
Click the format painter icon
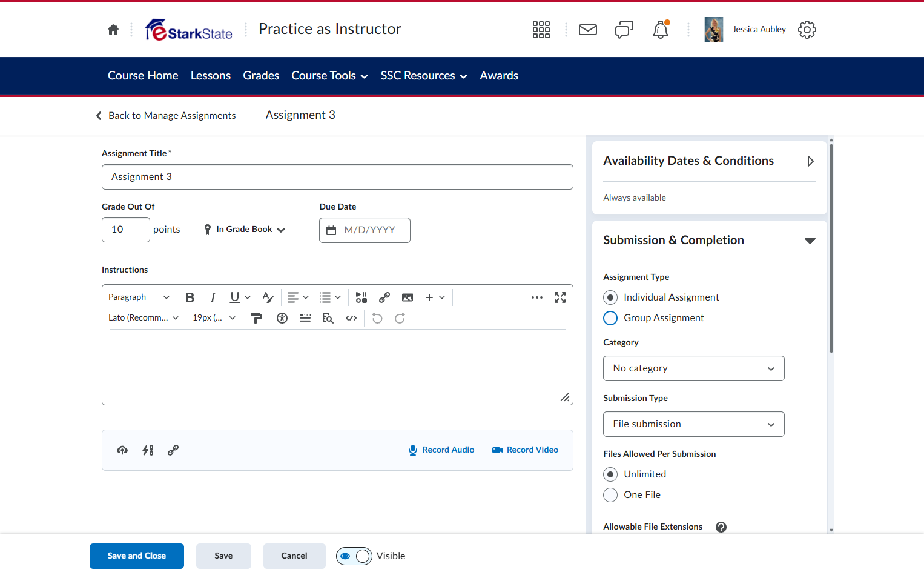pyautogui.click(x=256, y=318)
